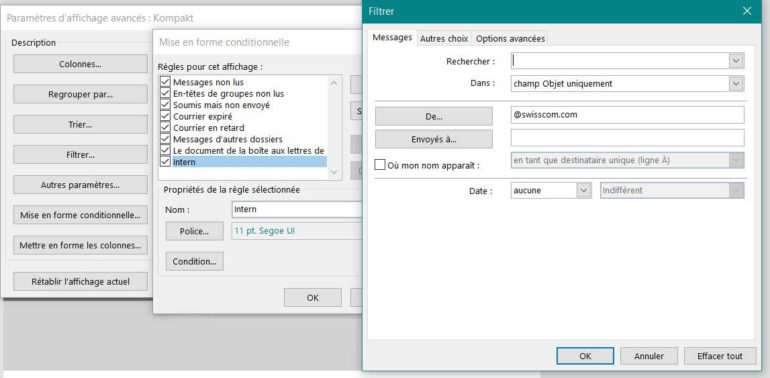Viewport: 770px width, 378px height.
Task: Click the 'Condition...' button
Action: [x=194, y=262]
